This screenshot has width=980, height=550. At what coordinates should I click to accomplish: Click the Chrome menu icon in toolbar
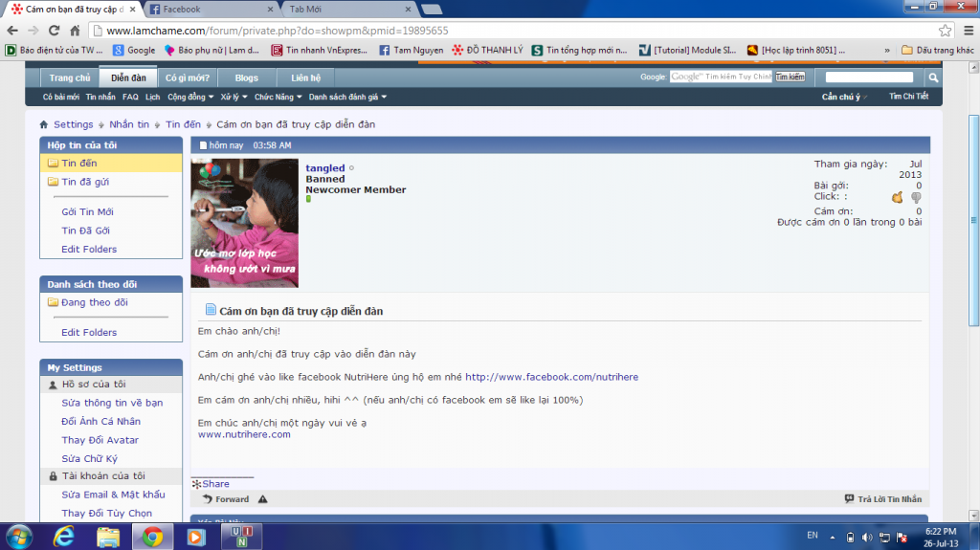pos(966,30)
